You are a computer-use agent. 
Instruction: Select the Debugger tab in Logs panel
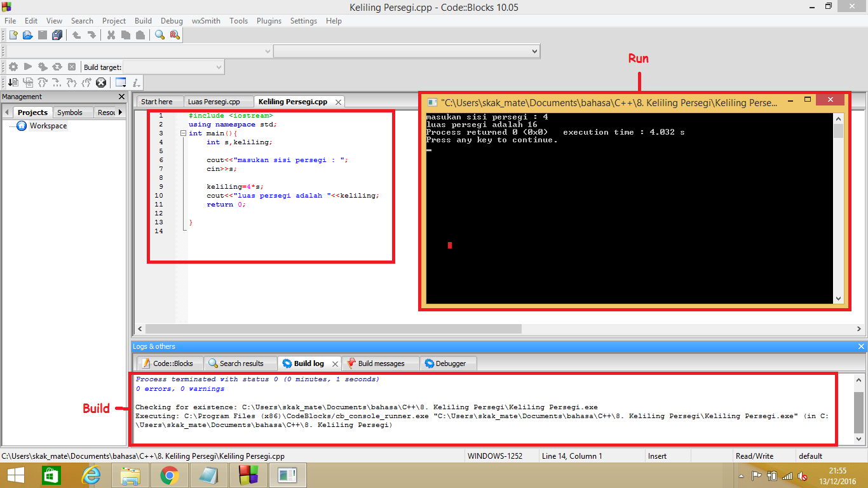pos(448,363)
